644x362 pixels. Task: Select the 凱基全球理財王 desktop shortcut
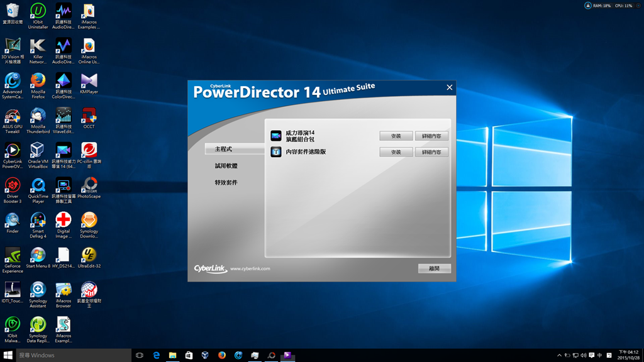(89, 295)
